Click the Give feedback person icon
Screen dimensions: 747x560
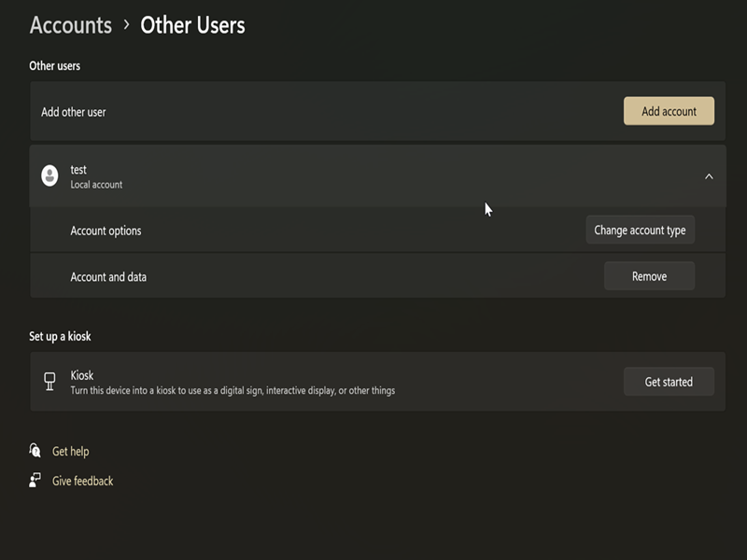[35, 481]
